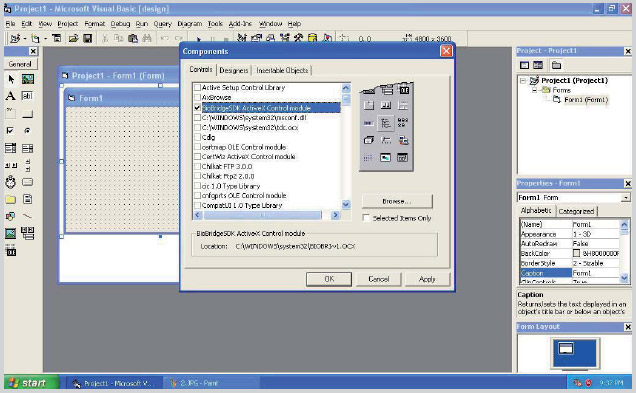Check cic 1.0 Type Library

pos(198,186)
